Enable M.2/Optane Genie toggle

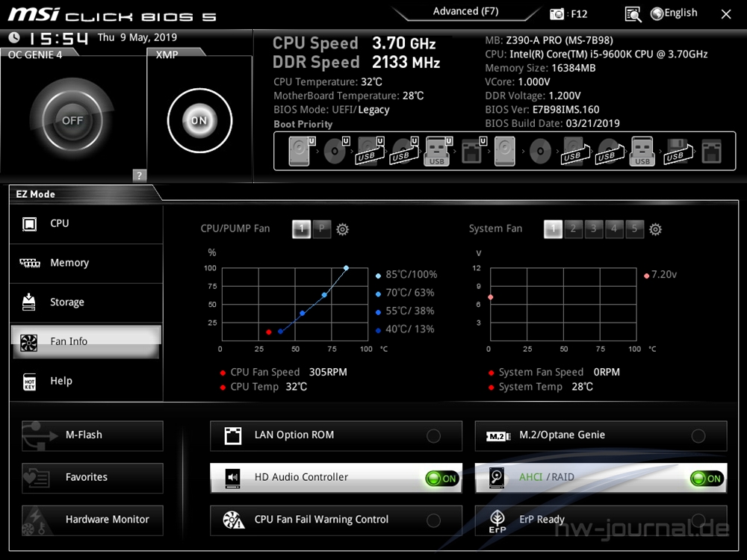698,436
